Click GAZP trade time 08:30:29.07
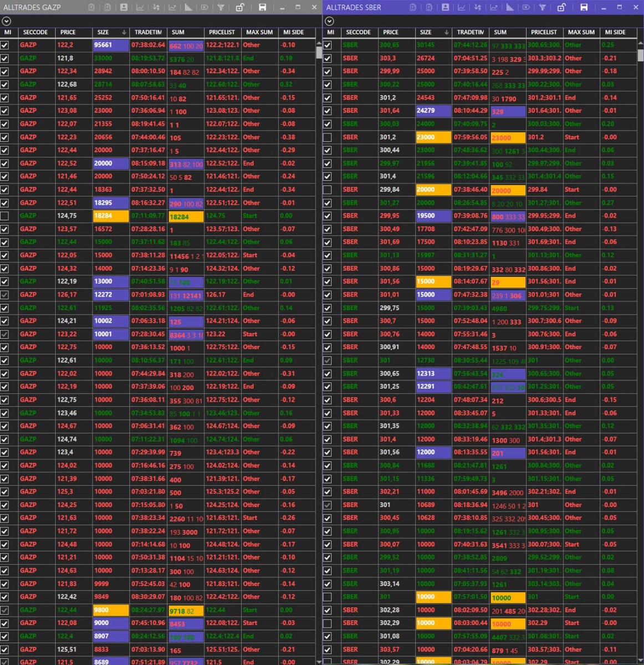Viewport: 644px width, 665px height. pyautogui.click(x=148, y=597)
